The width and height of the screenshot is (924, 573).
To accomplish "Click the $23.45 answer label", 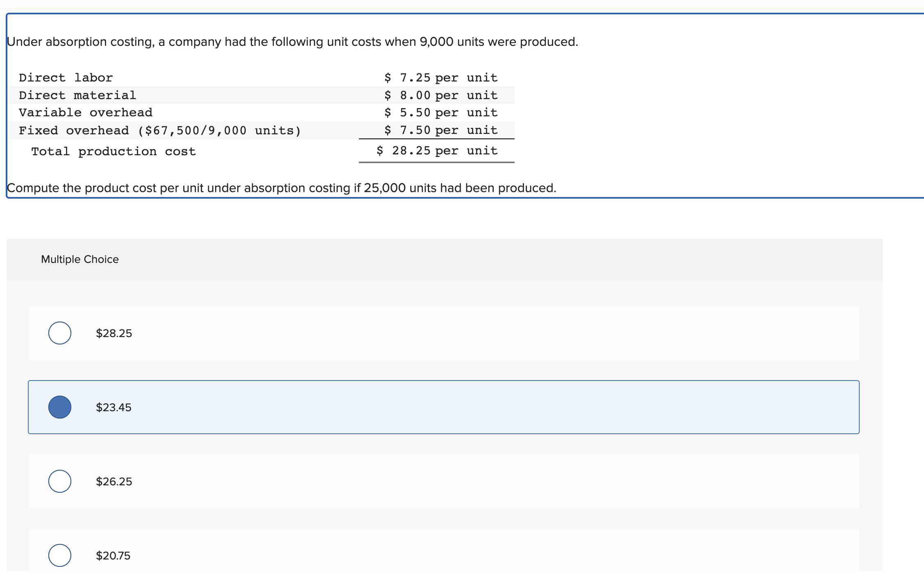I will click(x=114, y=408).
